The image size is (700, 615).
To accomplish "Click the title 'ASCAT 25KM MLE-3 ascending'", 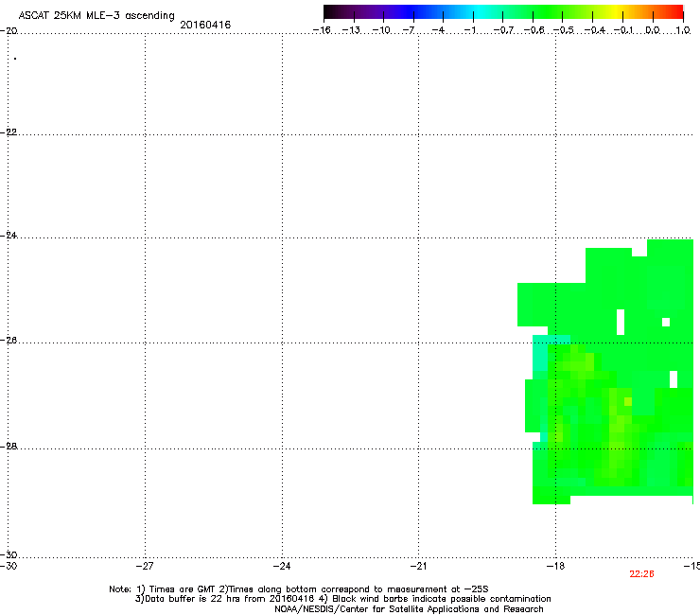I will tap(96, 16).
